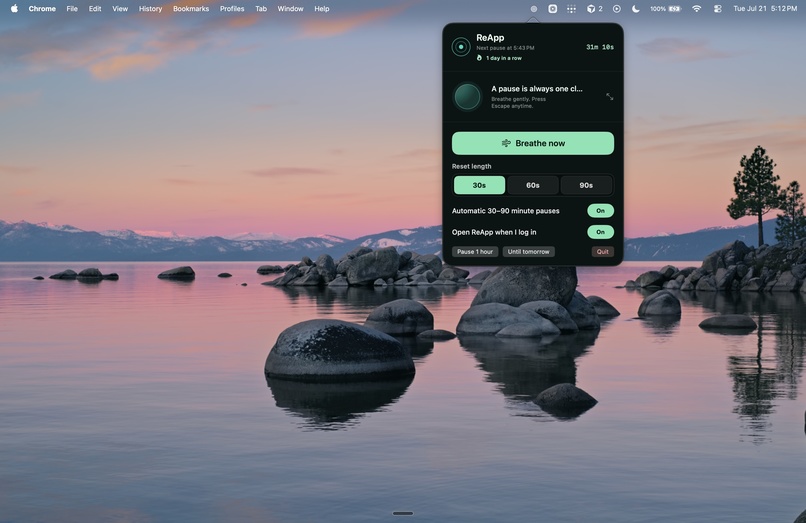This screenshot has width=806, height=523.
Task: Click the '1 day in a row' streak text
Action: click(x=504, y=58)
